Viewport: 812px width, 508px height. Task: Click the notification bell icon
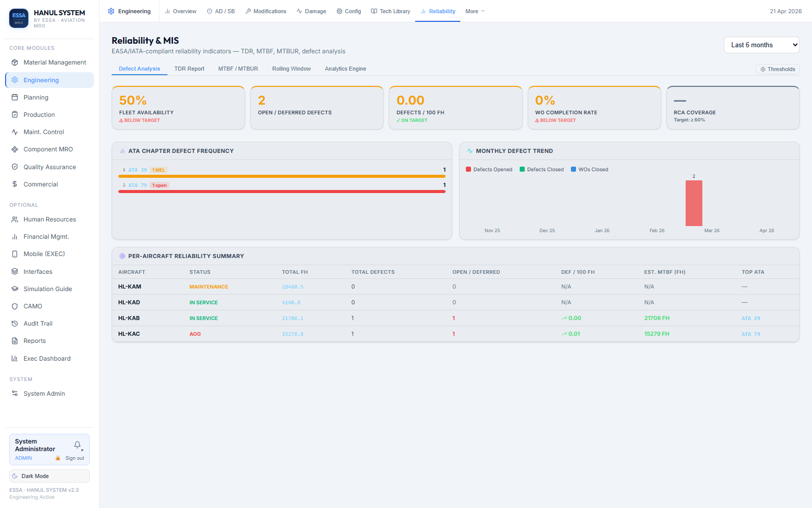[77, 445]
